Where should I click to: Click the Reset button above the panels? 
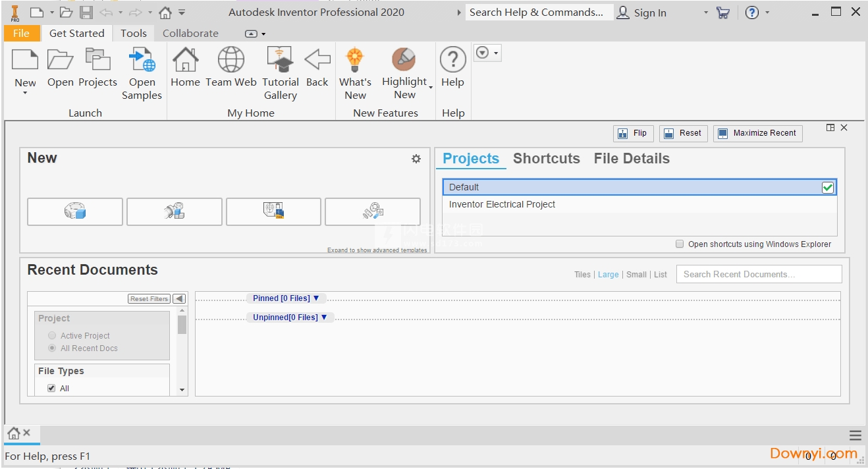click(x=683, y=133)
